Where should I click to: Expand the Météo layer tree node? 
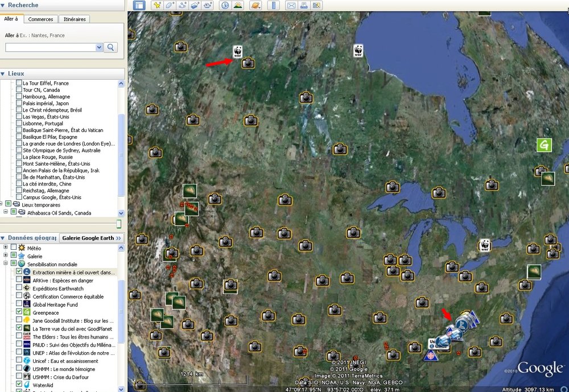click(6, 247)
